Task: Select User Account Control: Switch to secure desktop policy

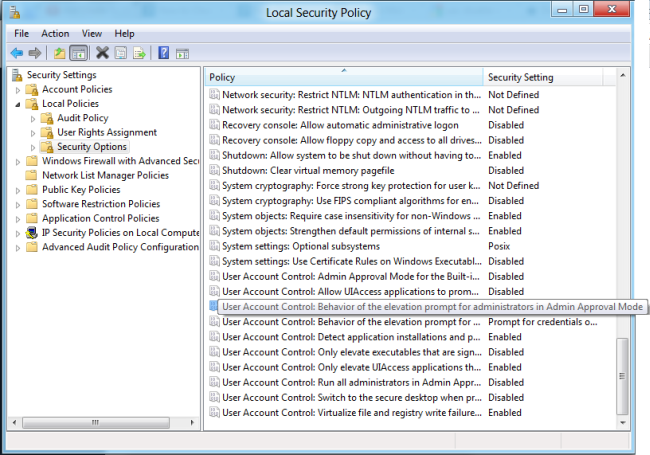Action: click(x=352, y=397)
